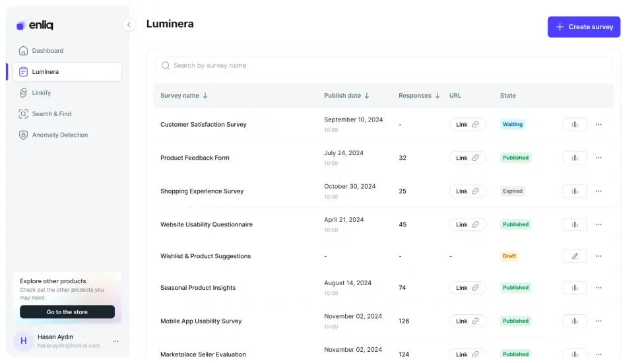Screen dimensions: 644x363
Task: Click the Create survey button
Action: coord(583,27)
